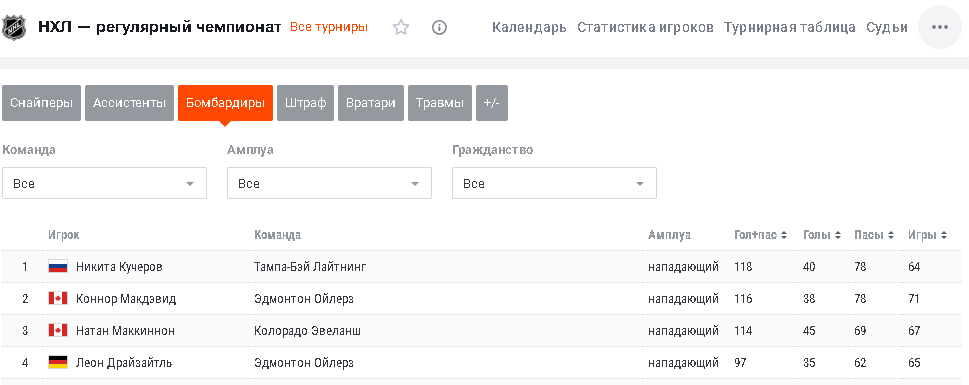This screenshot has width=969, height=385.
Task: Expand the Гражданство filter dropdown
Action: (554, 184)
